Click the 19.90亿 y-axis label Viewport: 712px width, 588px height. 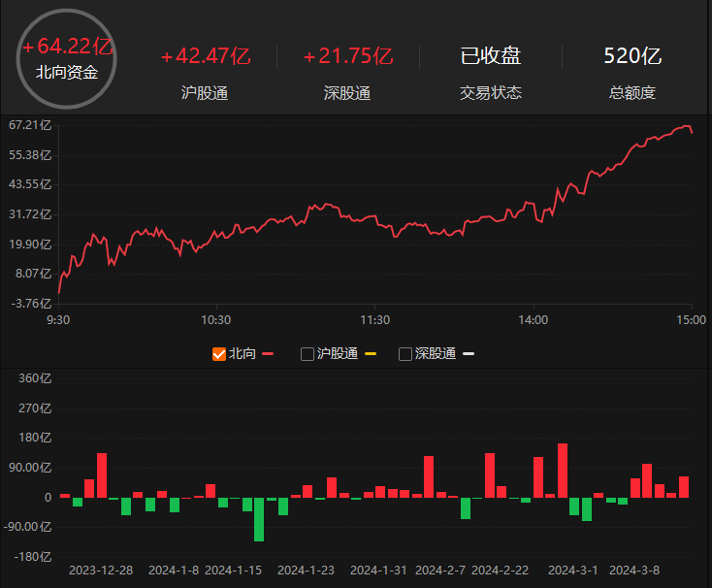point(30,245)
